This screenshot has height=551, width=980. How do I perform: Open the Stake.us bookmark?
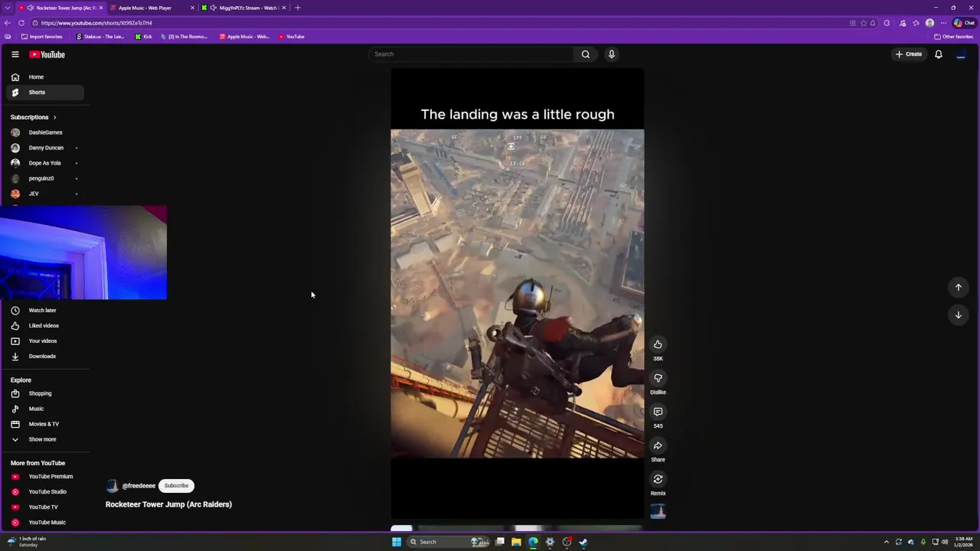coord(100,37)
